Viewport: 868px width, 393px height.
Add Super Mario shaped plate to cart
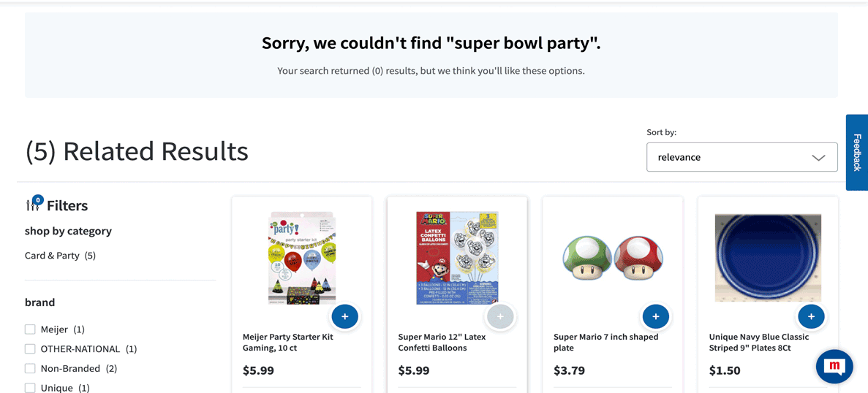click(655, 316)
